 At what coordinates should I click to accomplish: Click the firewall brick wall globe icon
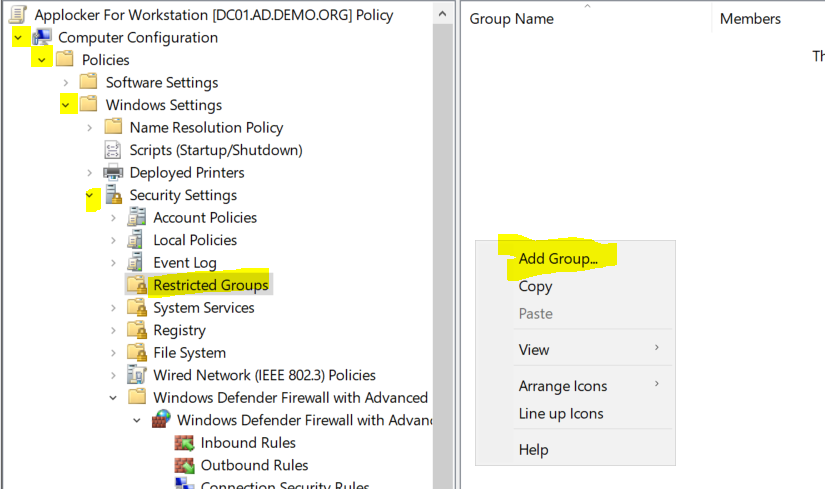pos(161,420)
